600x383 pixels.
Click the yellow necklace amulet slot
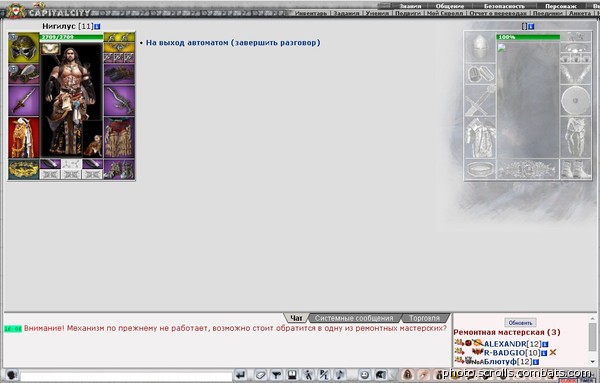(119, 47)
